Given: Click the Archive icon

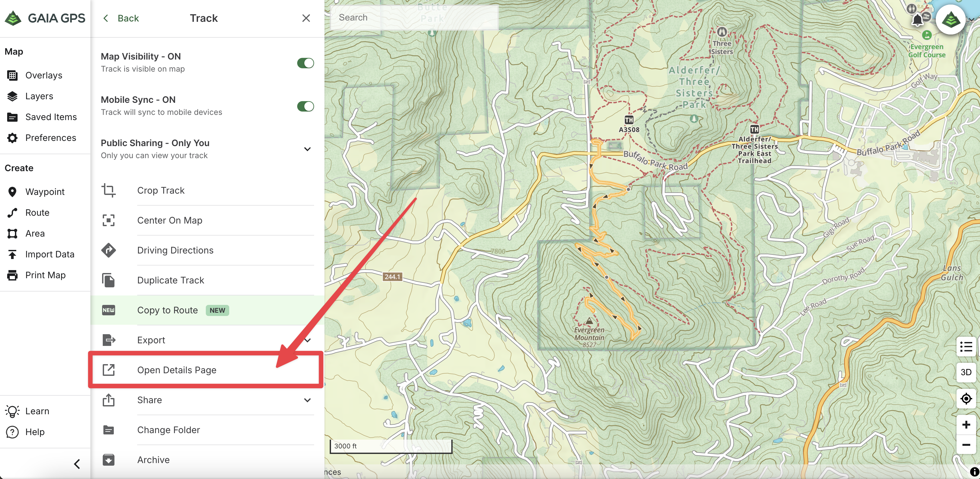Looking at the screenshot, I should click(108, 459).
